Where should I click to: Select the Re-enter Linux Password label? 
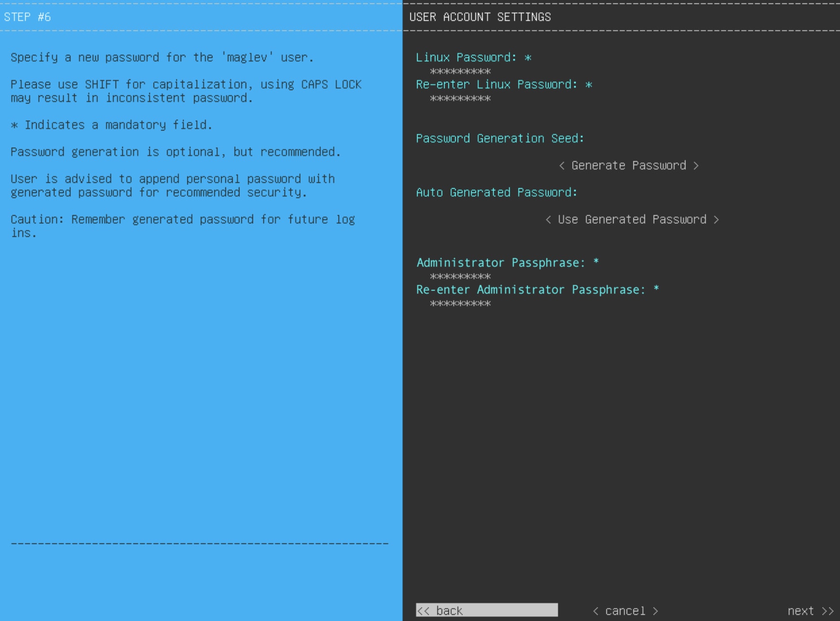coord(496,85)
